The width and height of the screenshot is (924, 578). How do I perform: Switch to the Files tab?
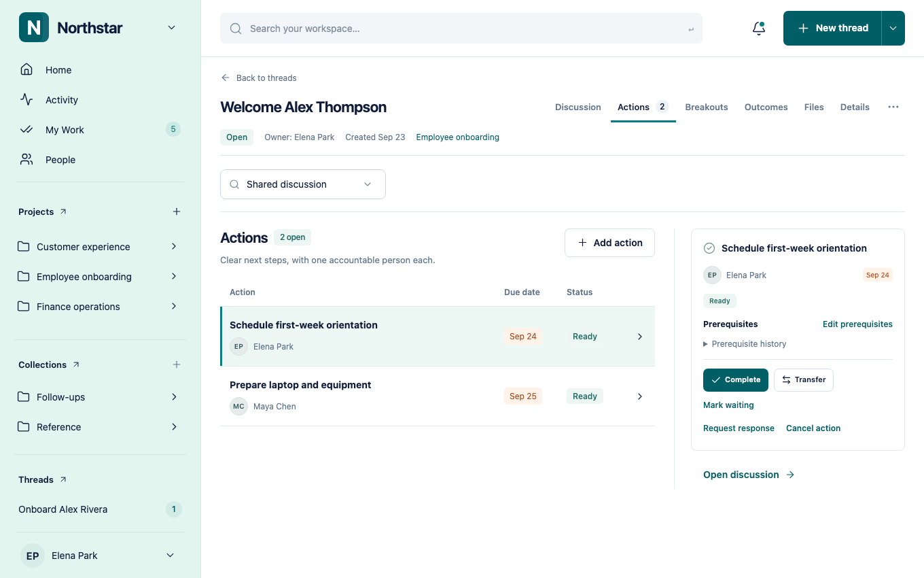coord(814,107)
